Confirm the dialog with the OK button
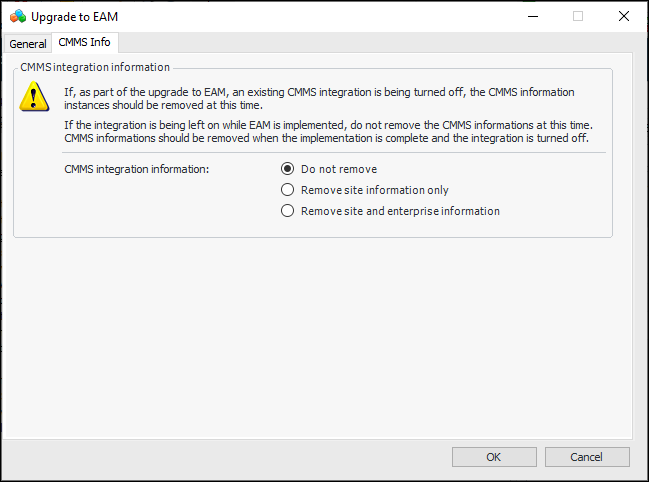This screenshot has width=649, height=482. [493, 457]
